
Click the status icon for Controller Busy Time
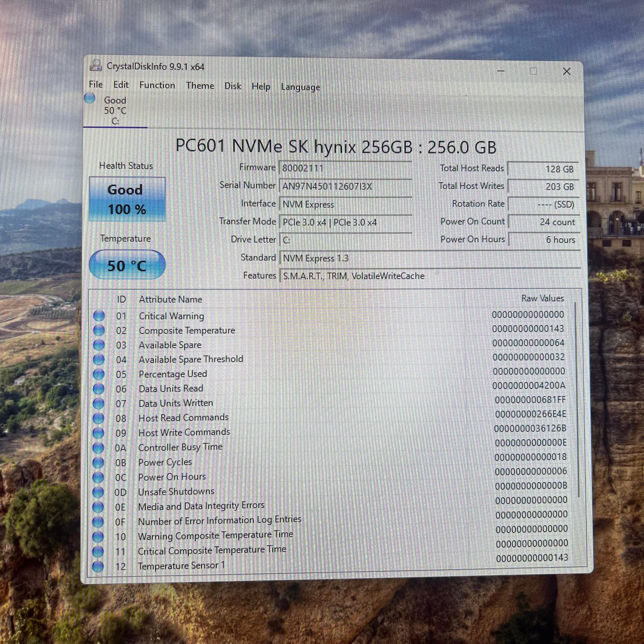(98, 448)
